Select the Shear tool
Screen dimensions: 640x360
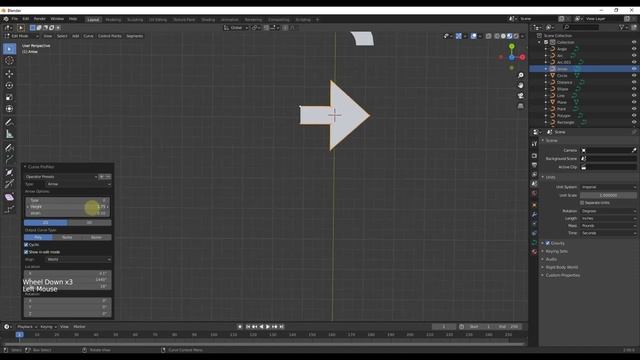(9, 198)
